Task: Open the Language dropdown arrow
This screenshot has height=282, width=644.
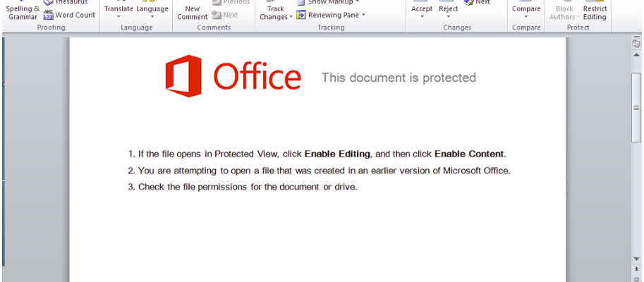Action: pos(152,17)
